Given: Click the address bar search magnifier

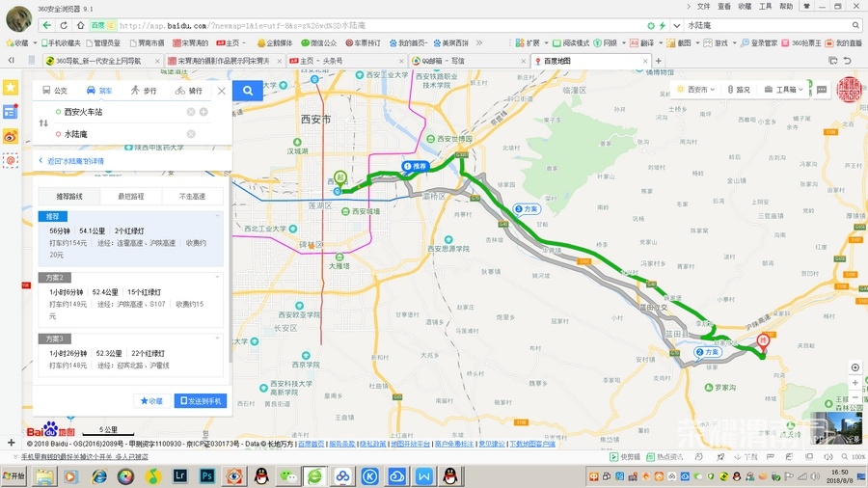Looking at the screenshot, I should click(x=855, y=25).
